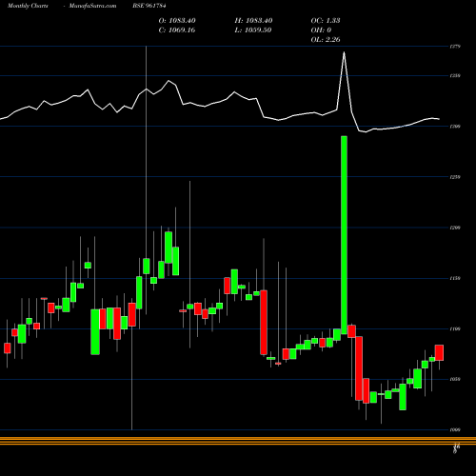
Task: Click the 1250 price axis label
Action: tap(455, 177)
